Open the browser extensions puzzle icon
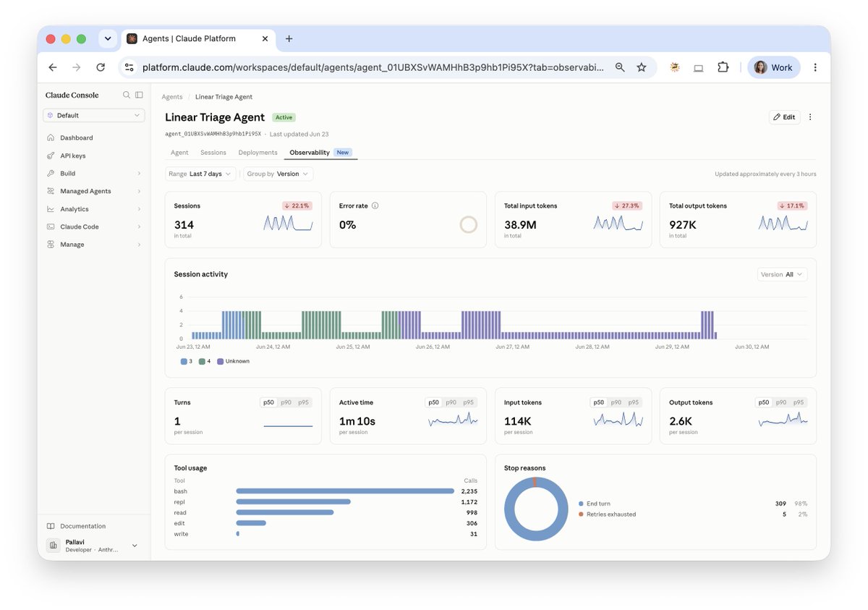The height and width of the screenshot is (610, 868). tap(723, 67)
